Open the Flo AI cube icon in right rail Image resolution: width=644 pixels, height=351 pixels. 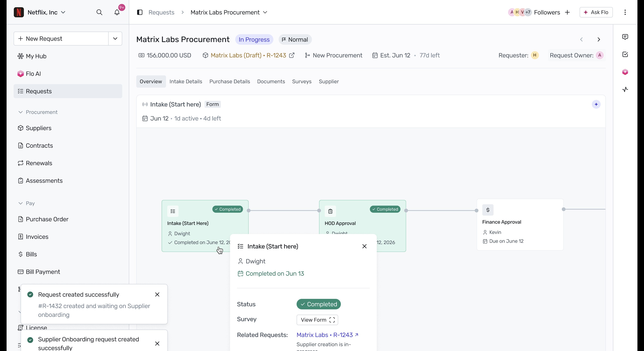pos(625,72)
